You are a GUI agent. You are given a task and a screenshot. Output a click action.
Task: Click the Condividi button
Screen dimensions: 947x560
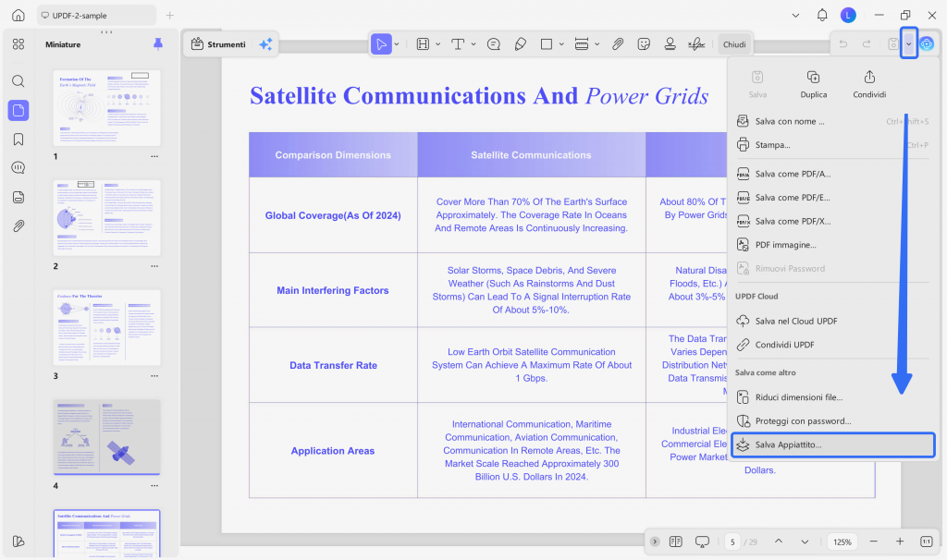[x=869, y=84]
